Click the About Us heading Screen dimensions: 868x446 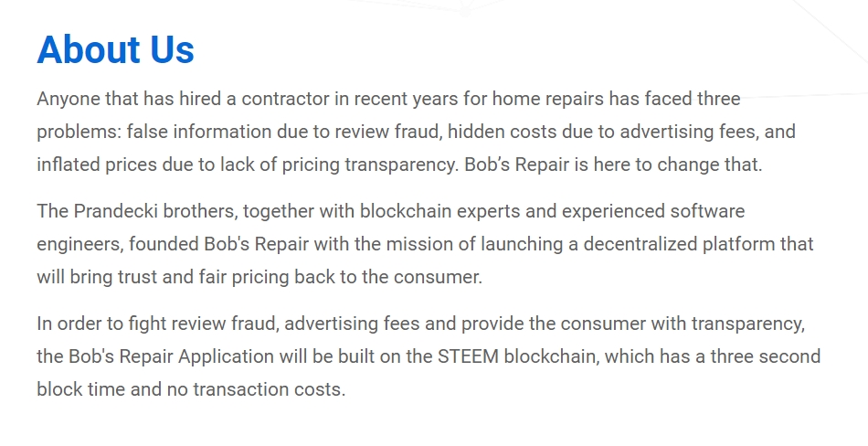click(116, 50)
